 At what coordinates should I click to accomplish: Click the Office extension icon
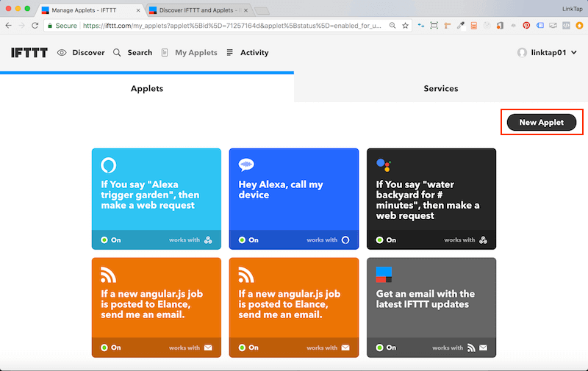[x=500, y=26]
